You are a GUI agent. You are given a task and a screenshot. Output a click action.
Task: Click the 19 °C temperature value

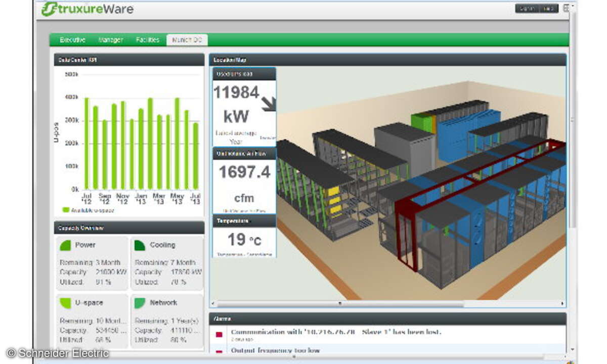coord(244,240)
